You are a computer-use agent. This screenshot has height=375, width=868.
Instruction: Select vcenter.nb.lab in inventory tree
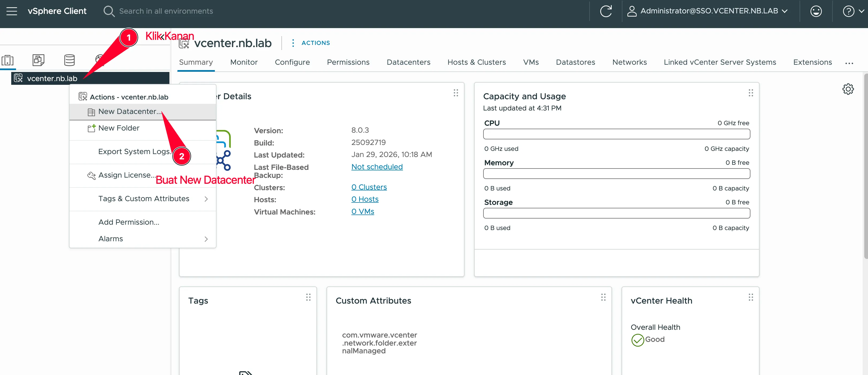point(90,78)
